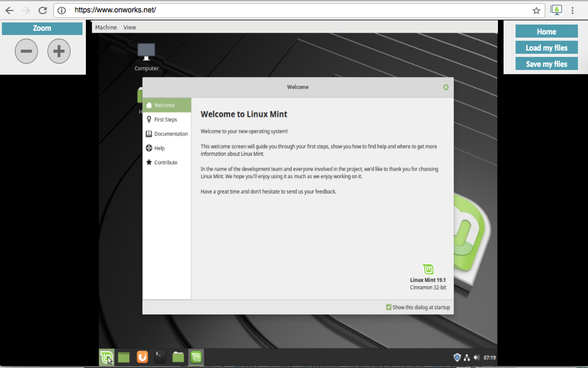This screenshot has height=368, width=588.
Task: Click the monitor extension icon
Action: [x=557, y=10]
